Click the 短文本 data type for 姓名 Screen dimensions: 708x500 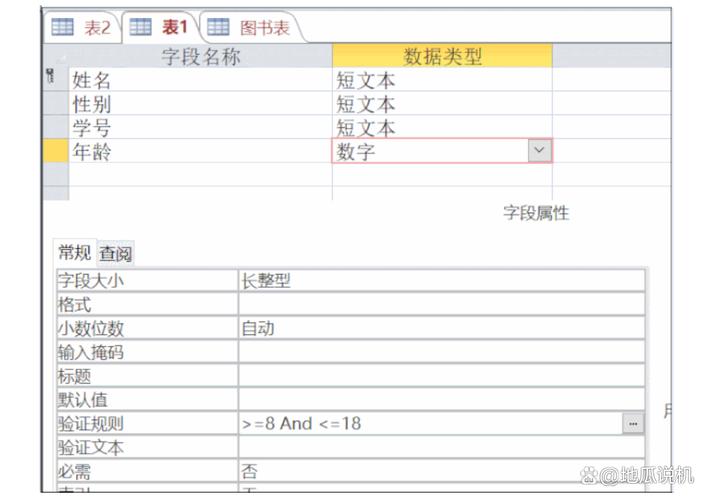click(x=442, y=80)
